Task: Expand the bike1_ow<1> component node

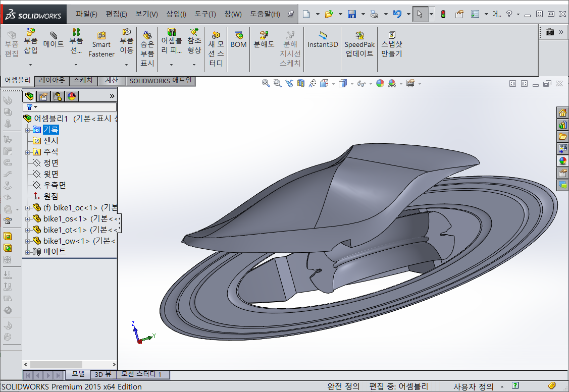Action: [27, 242]
